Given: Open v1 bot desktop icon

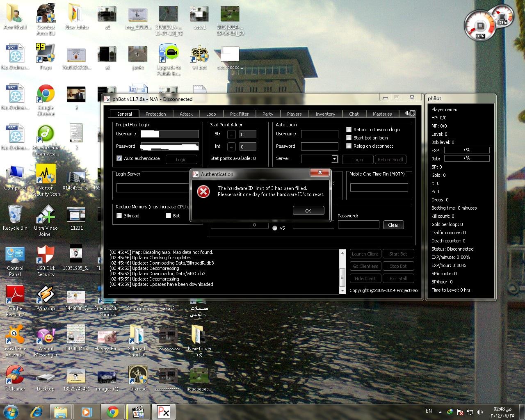Looking at the screenshot, I should pos(199,57).
